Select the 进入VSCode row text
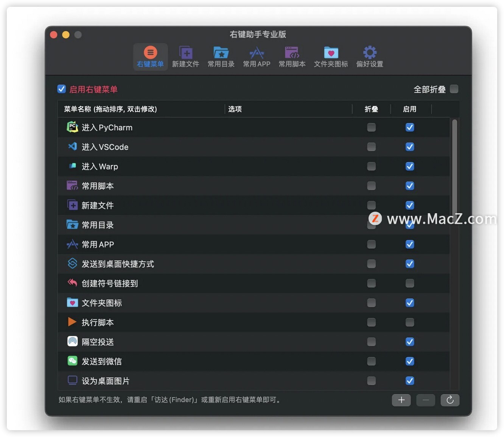 coord(105,147)
